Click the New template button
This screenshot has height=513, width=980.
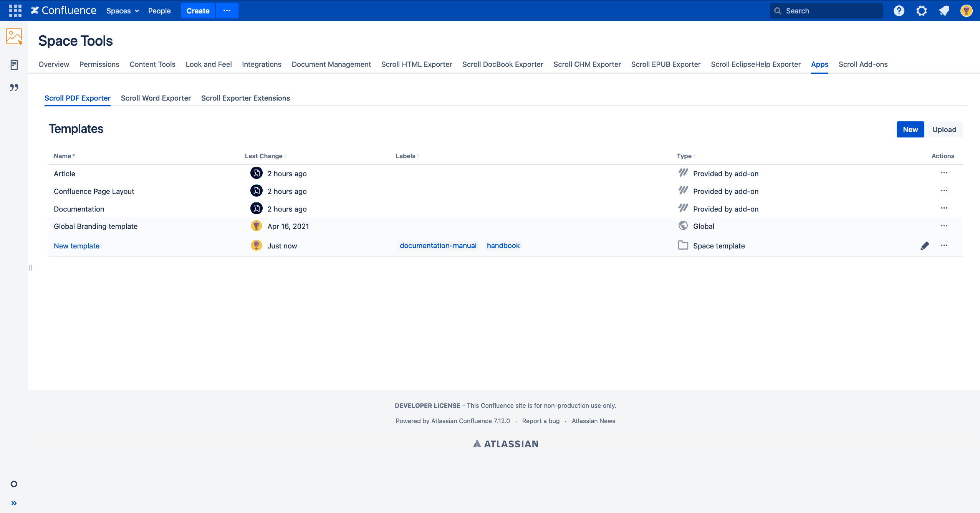tap(910, 129)
